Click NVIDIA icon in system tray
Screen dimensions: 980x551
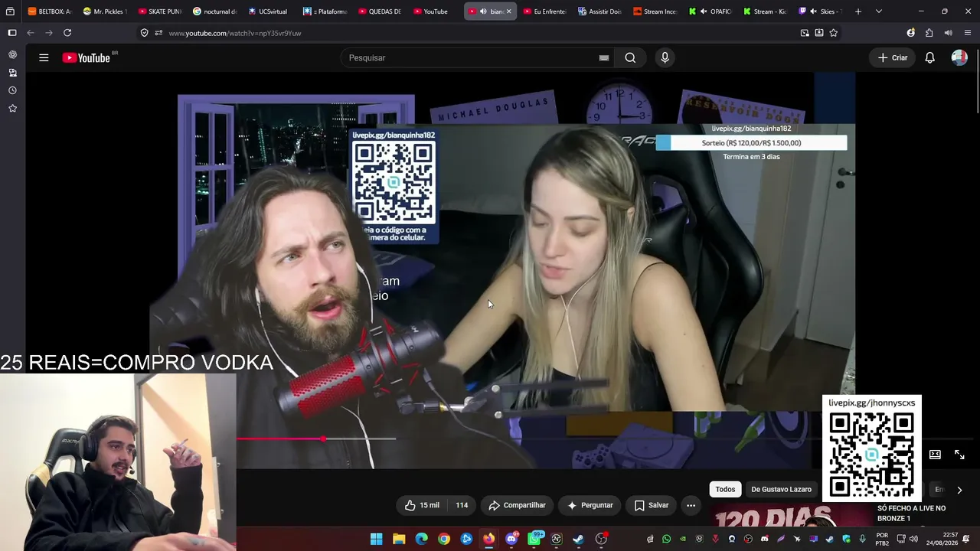click(683, 539)
